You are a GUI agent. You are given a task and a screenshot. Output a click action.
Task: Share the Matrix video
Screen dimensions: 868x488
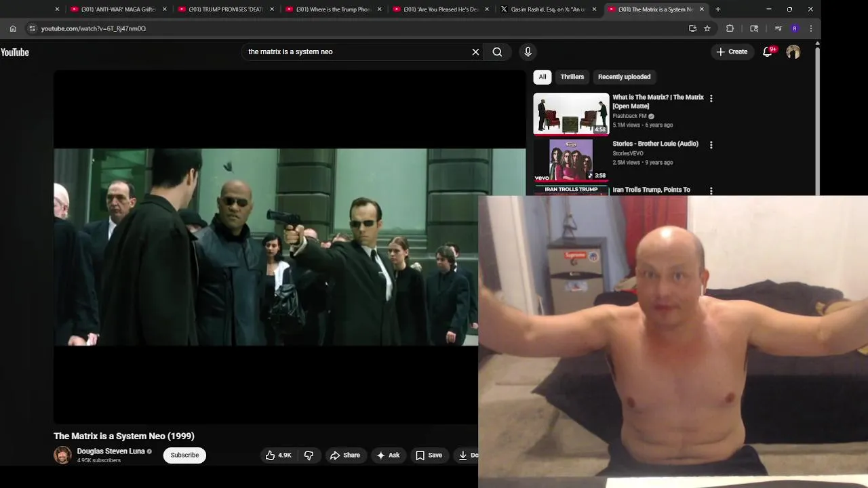click(344, 455)
